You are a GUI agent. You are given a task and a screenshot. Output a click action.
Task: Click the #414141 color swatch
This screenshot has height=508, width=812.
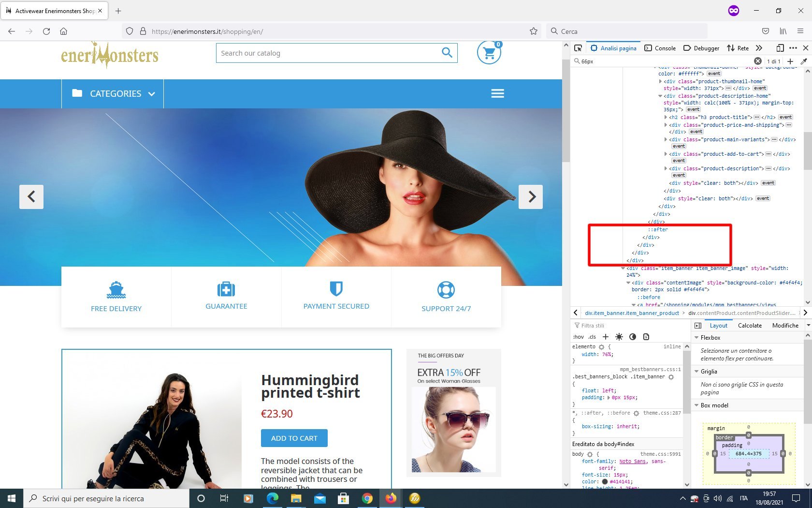(x=605, y=482)
